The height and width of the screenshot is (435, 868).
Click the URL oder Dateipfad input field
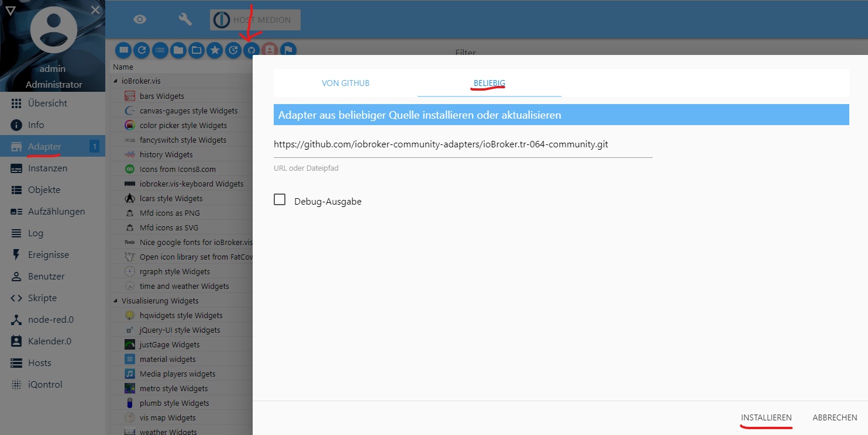tap(462, 144)
